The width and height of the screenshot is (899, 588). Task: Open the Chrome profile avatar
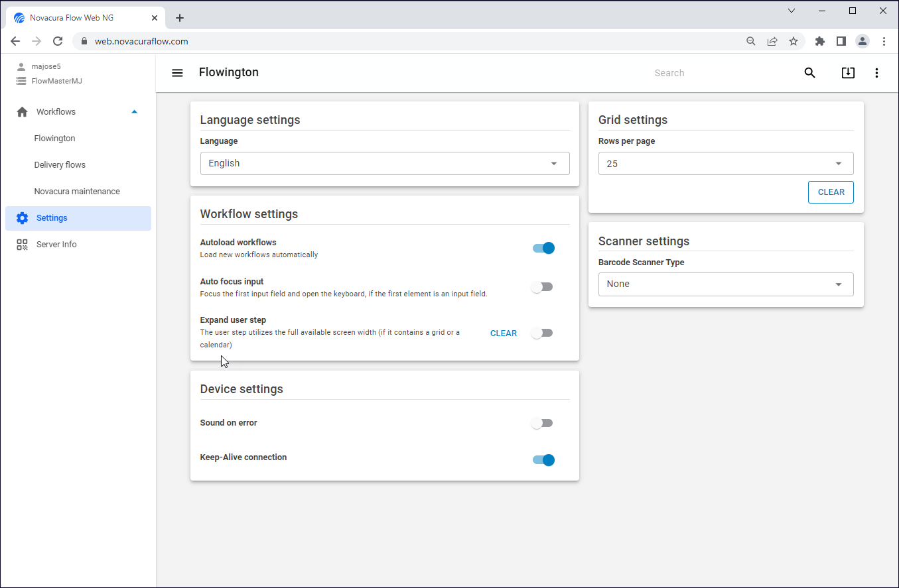[x=863, y=41]
